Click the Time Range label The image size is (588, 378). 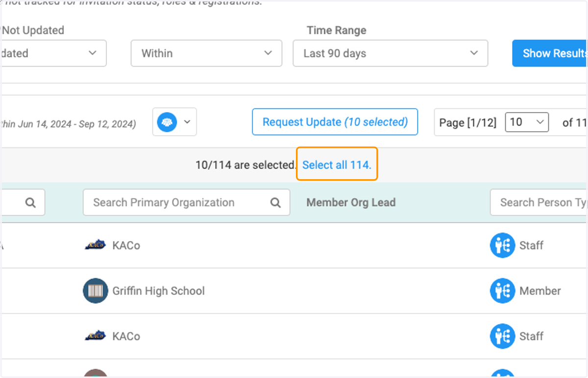[337, 30]
